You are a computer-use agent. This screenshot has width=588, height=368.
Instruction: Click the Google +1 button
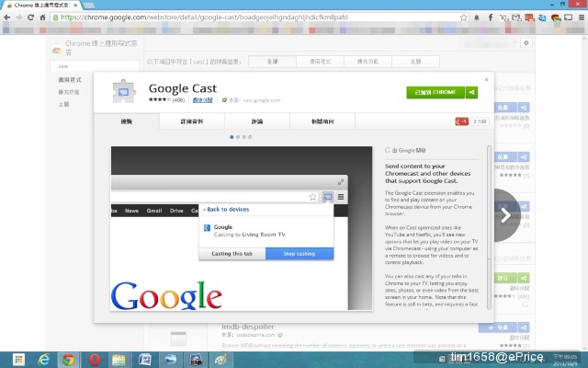tap(461, 121)
